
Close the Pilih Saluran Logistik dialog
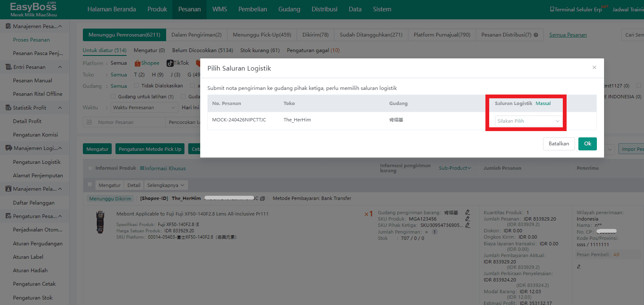point(594,68)
